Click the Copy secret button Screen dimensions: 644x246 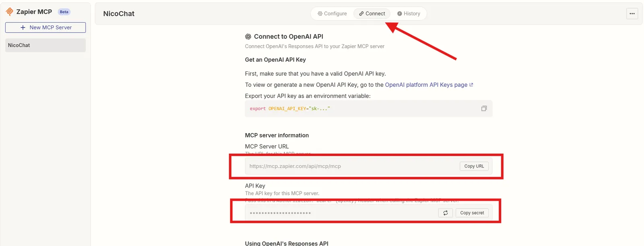(472, 213)
